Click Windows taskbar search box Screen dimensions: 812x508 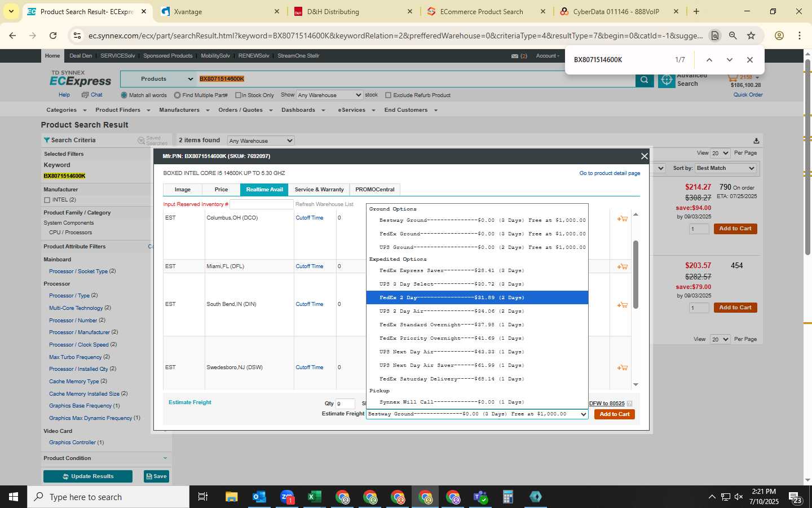coord(108,497)
